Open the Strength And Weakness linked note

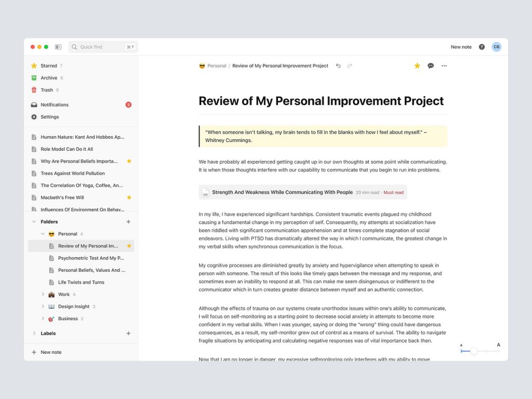tap(282, 192)
